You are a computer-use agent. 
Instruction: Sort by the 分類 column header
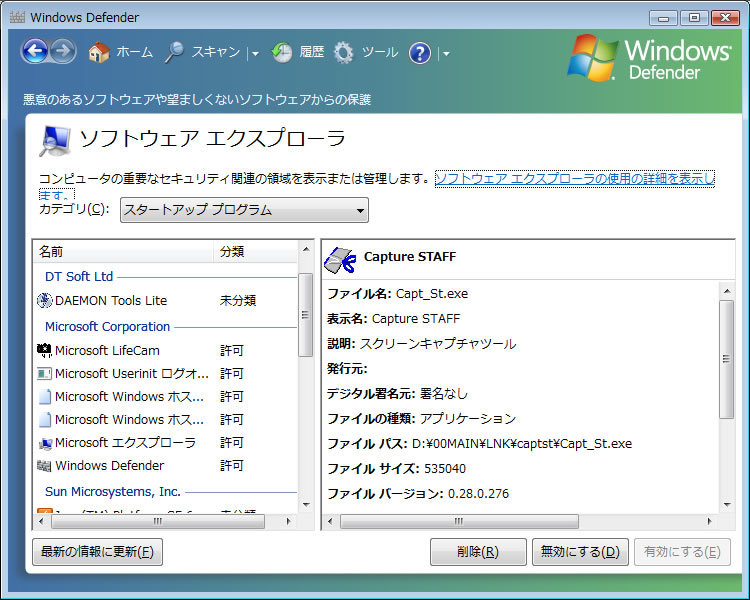(x=255, y=251)
